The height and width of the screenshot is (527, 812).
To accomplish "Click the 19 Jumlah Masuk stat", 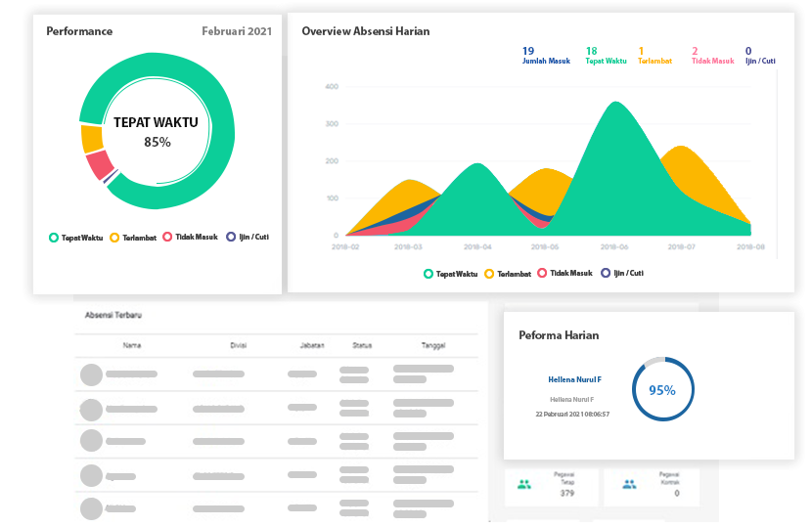I will [x=546, y=56].
